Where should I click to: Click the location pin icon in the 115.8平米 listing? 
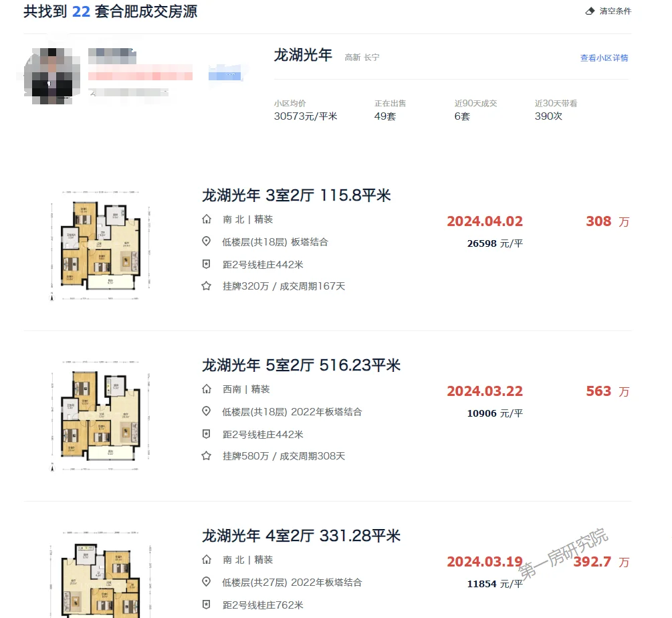point(206,241)
